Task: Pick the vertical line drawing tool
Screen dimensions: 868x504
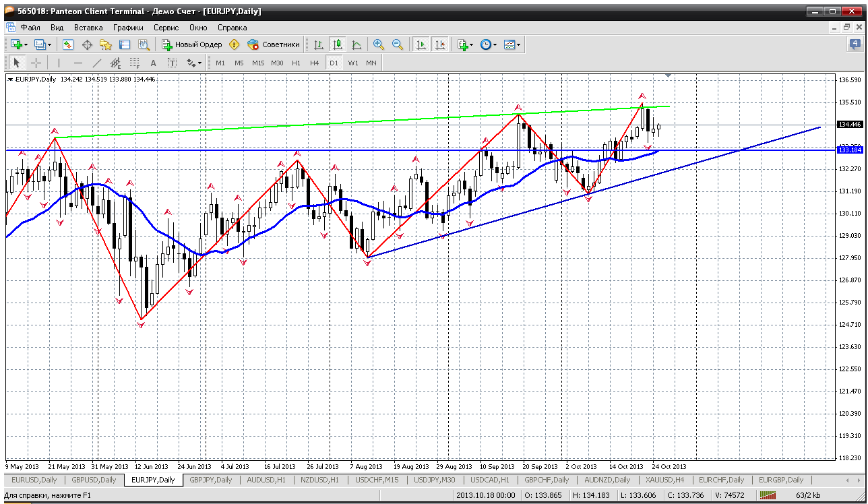Action: click(x=59, y=63)
